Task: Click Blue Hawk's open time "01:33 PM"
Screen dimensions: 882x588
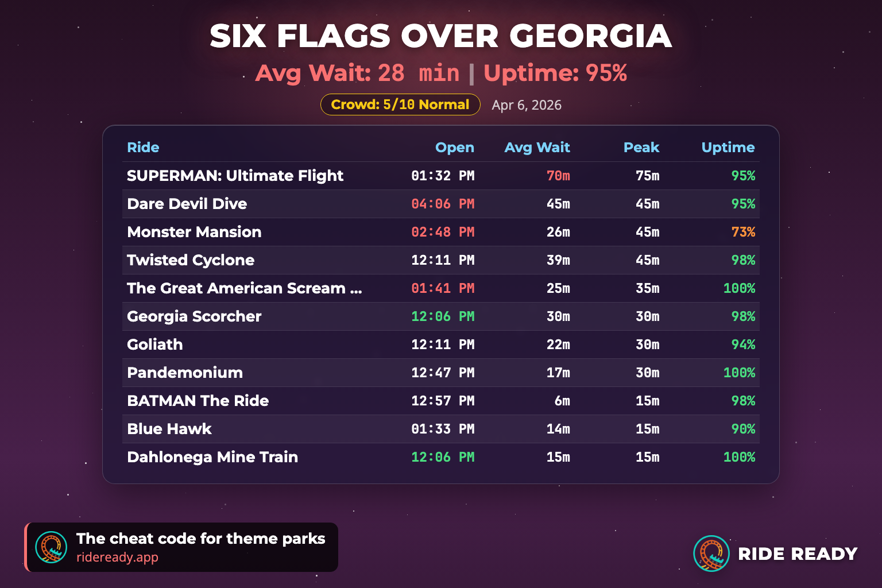Action: (443, 429)
